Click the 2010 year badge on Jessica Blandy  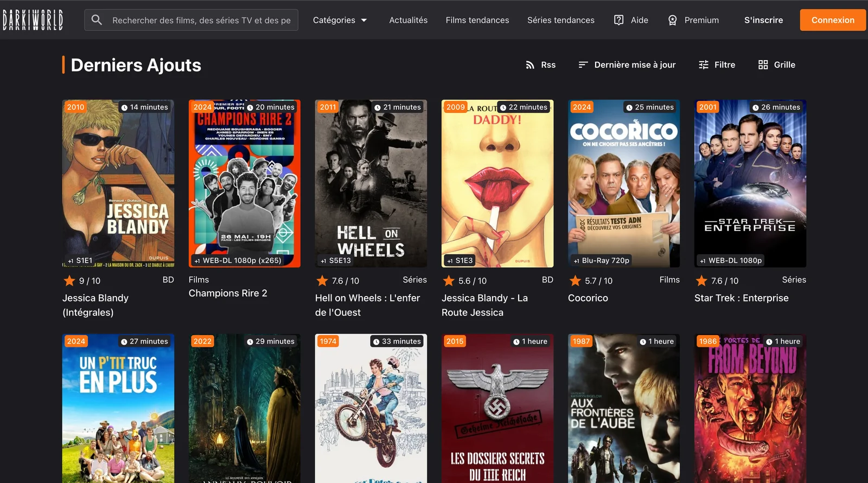point(75,107)
